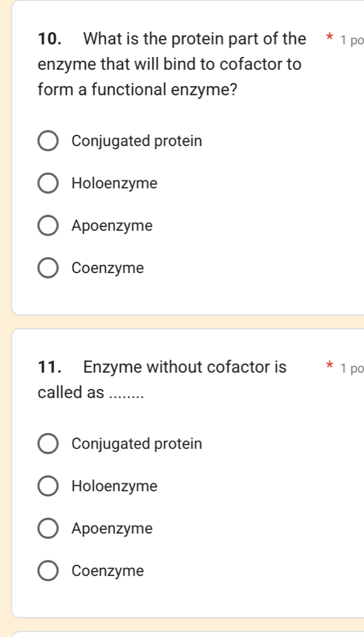Click the "Conjugated protein" answer text in question 10
Image resolution: width=364 pixels, height=637 pixels.
[x=137, y=141]
